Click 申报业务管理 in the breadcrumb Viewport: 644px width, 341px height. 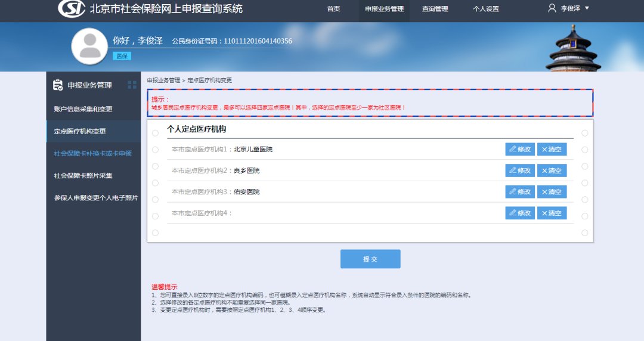coord(163,80)
